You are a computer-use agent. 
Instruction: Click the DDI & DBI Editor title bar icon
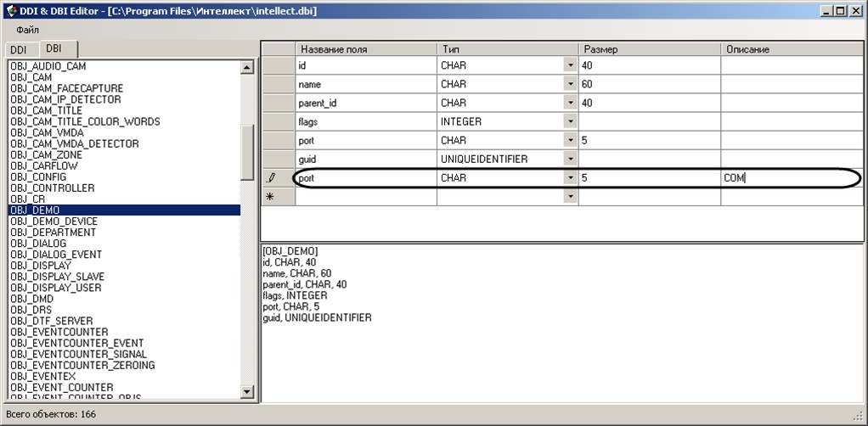click(10, 10)
